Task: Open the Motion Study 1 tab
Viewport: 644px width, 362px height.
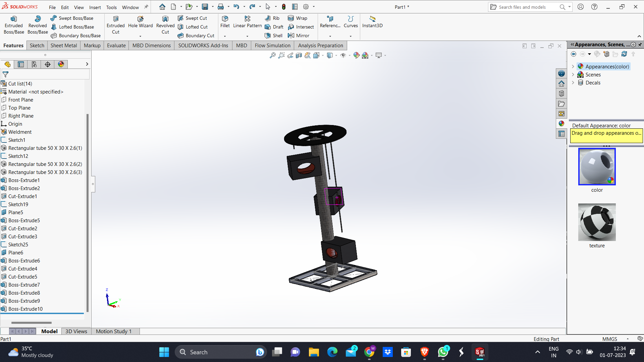Action: (113, 331)
